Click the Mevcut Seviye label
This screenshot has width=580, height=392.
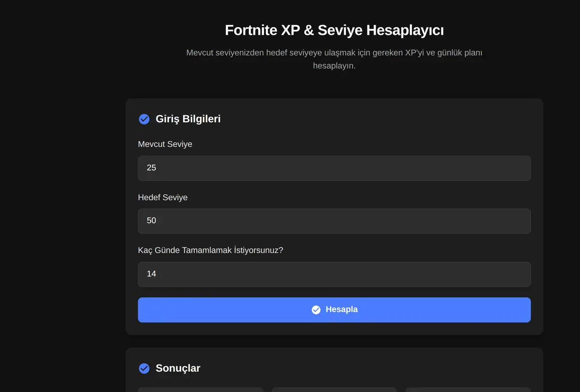tap(165, 144)
